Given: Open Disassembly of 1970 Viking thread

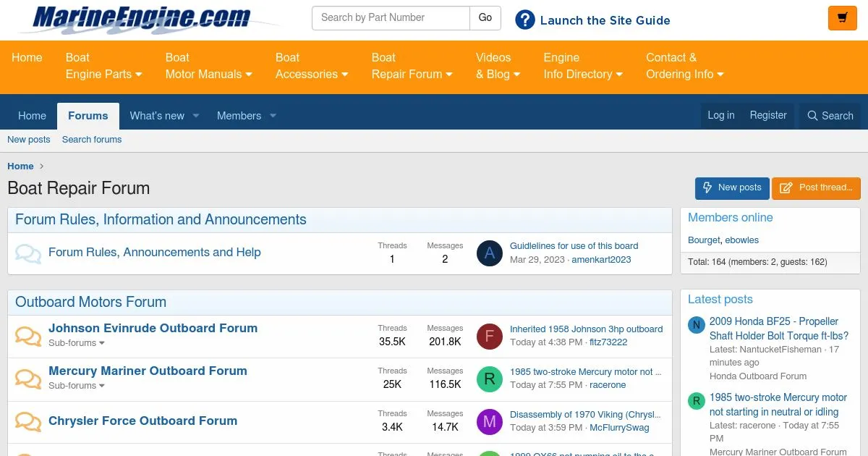Looking at the screenshot, I should pyautogui.click(x=585, y=415).
